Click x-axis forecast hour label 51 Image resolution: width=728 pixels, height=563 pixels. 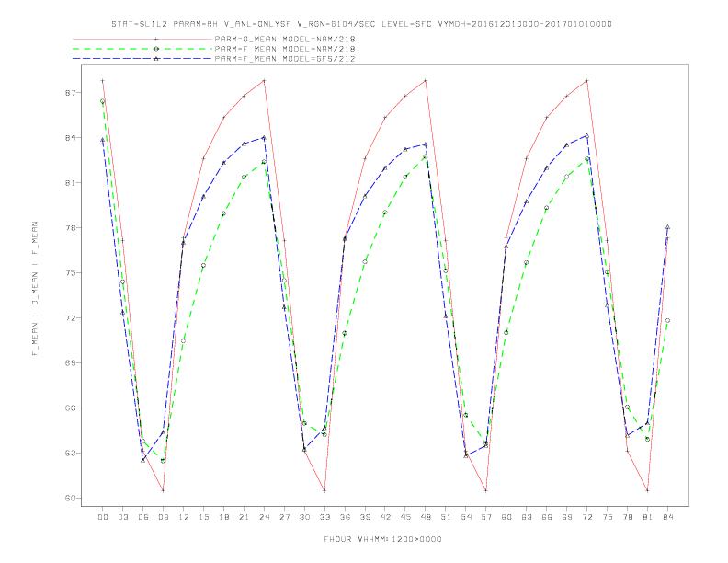(446, 517)
